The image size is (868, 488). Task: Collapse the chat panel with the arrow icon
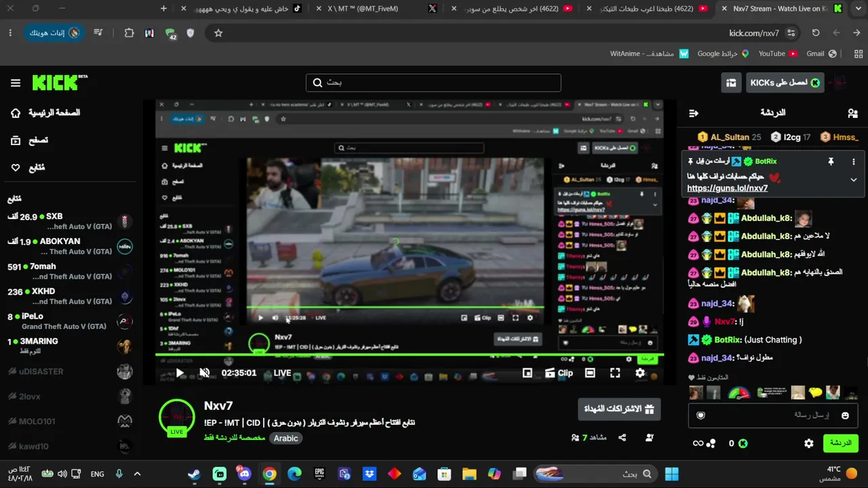(693, 113)
